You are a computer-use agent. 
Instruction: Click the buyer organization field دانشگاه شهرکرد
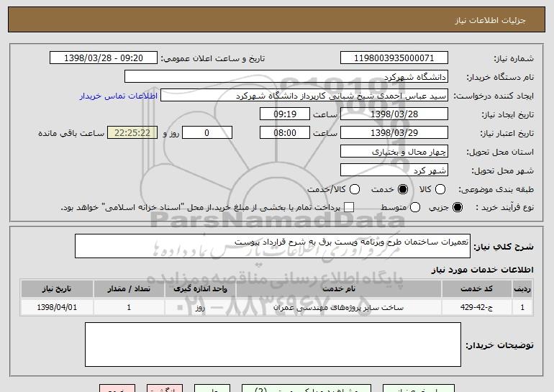(286, 77)
